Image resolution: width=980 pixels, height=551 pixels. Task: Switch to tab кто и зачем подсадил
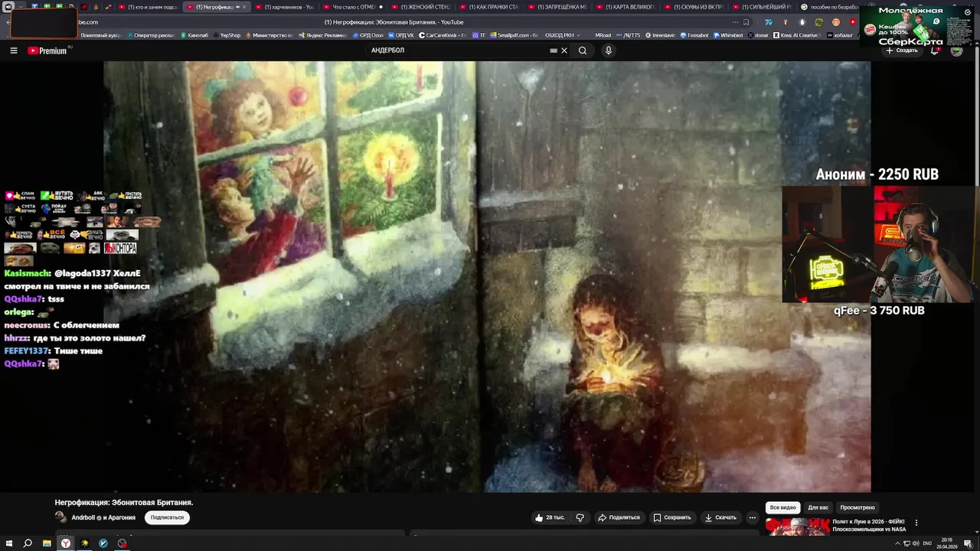click(x=148, y=7)
